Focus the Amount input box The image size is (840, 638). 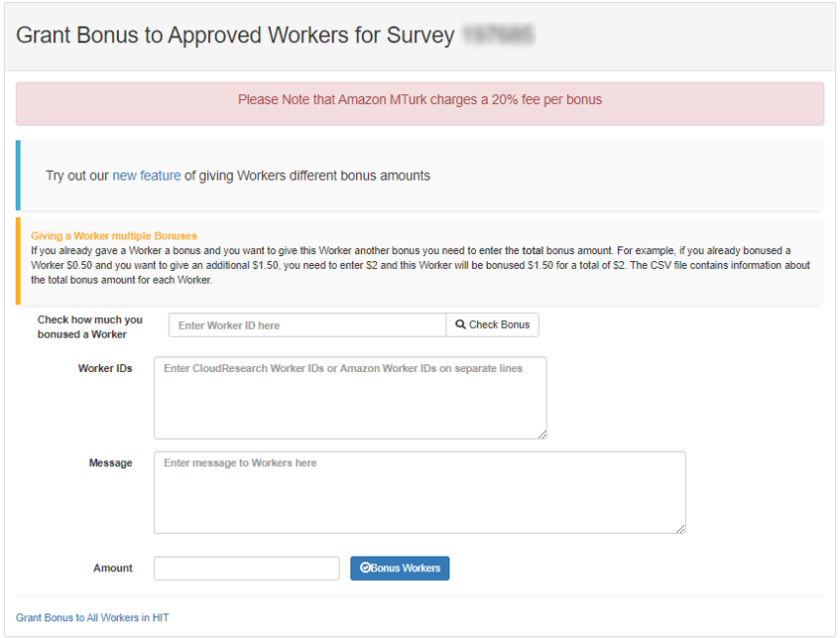(x=246, y=568)
